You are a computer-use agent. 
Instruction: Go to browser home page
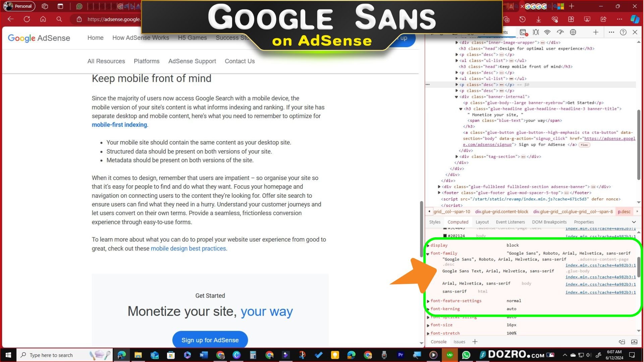[43, 19]
